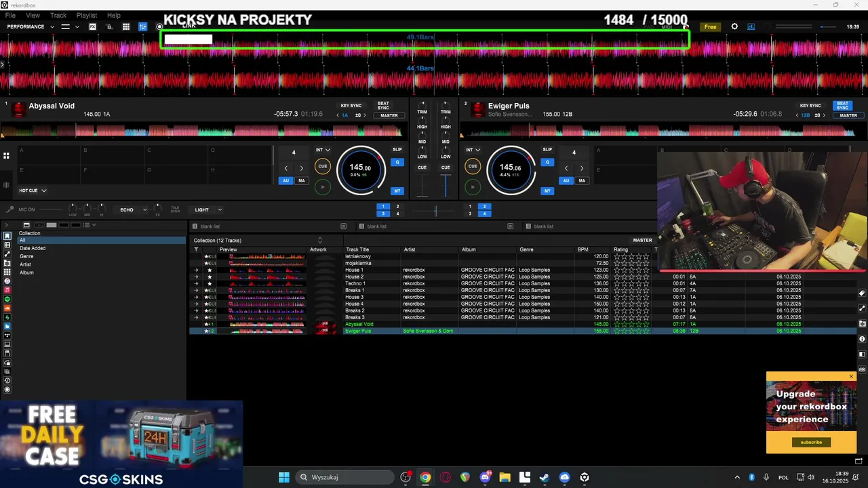
Task: Toggle AU auto beat loop on deck 1
Action: [285, 180]
